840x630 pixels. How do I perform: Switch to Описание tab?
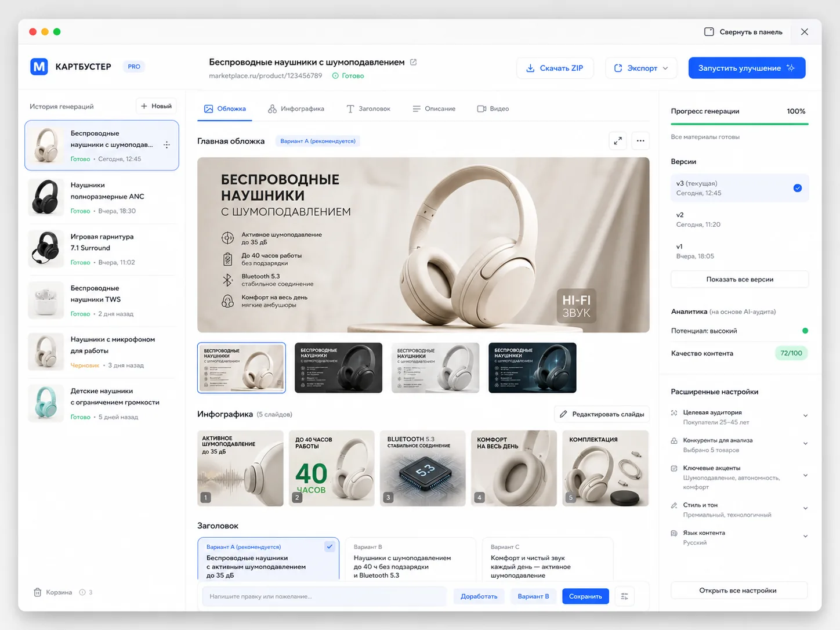(x=434, y=108)
